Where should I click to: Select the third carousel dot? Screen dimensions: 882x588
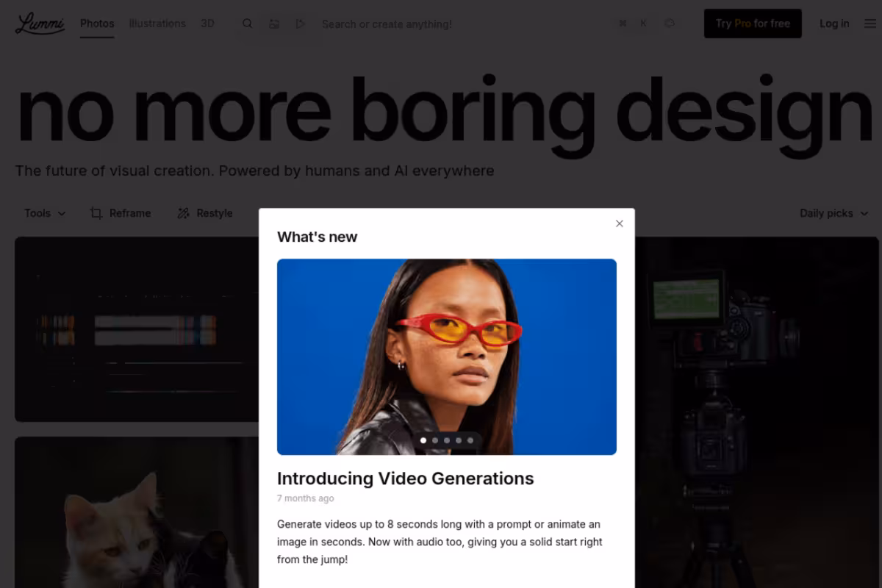[447, 440]
